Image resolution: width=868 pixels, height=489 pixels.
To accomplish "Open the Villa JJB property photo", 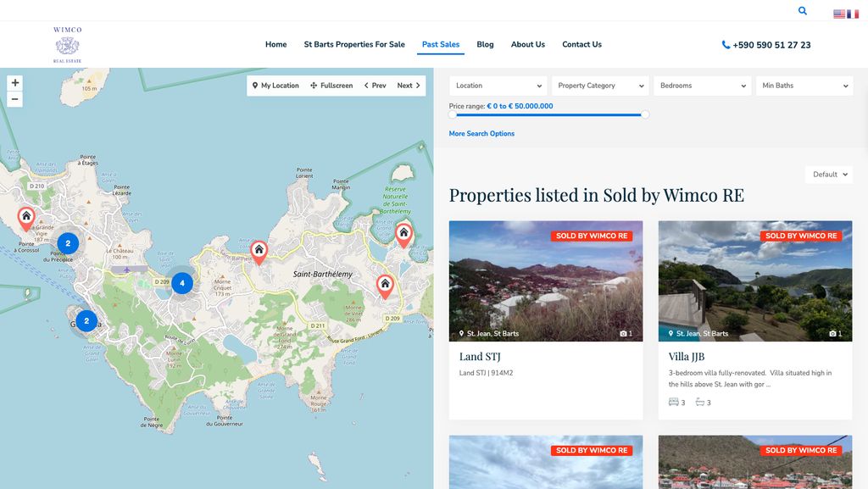I will [x=755, y=281].
